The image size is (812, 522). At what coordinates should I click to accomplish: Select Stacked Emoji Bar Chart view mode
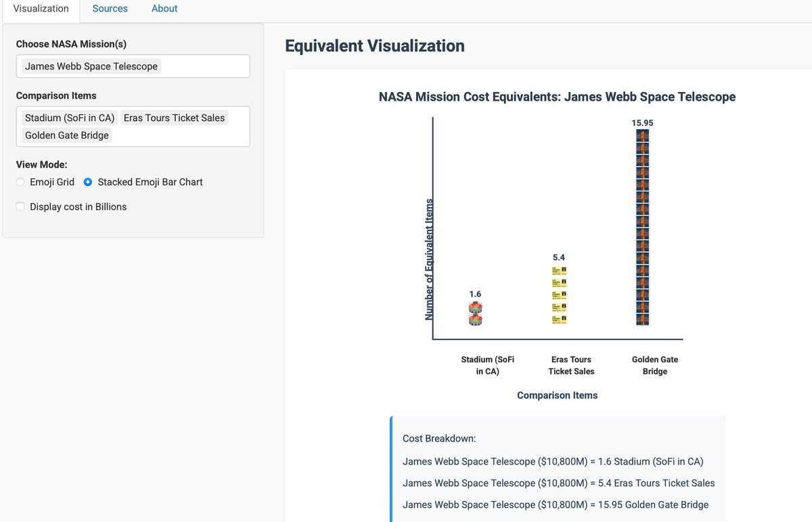coord(88,182)
